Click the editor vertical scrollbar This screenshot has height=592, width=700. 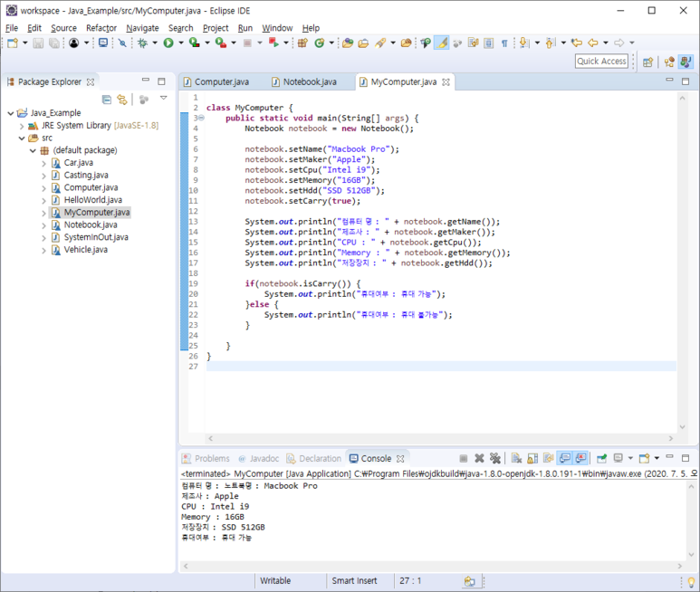pyautogui.click(x=682, y=263)
